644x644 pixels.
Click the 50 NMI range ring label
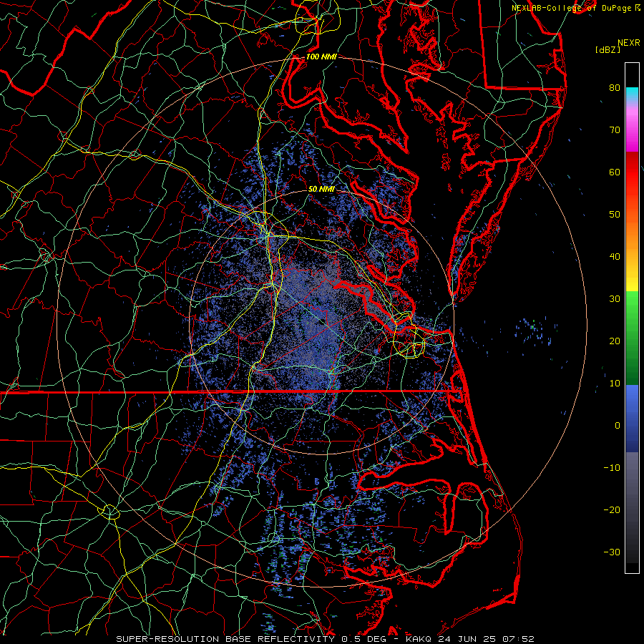point(321,190)
